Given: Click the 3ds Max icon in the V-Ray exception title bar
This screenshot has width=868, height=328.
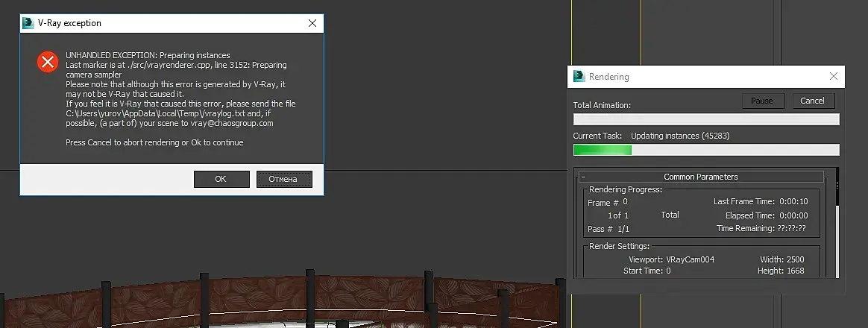Looking at the screenshot, I should click(x=28, y=23).
